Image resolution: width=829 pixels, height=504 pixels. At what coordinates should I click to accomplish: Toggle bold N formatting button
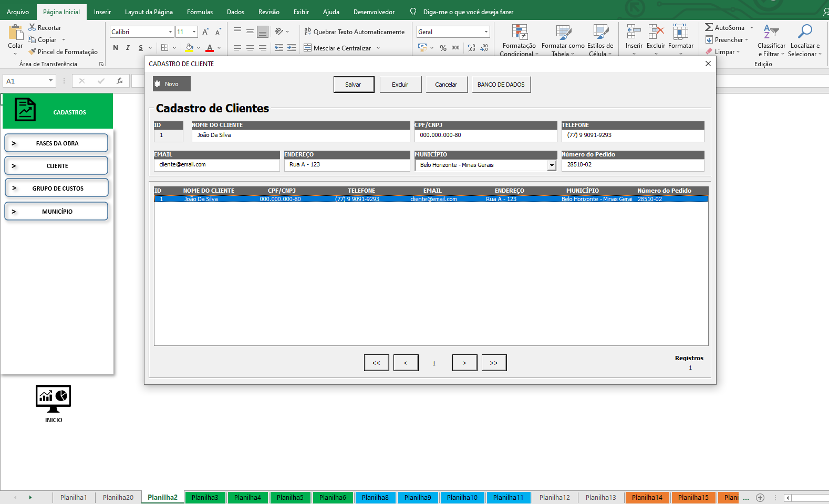116,48
